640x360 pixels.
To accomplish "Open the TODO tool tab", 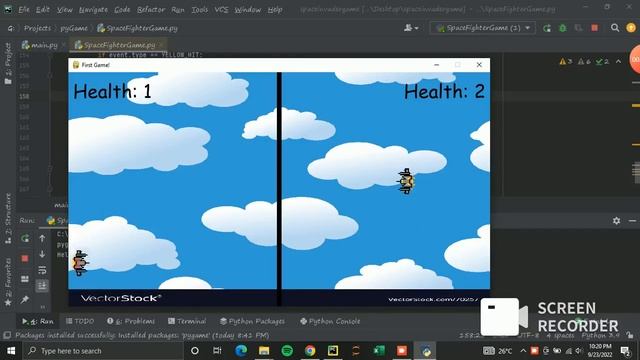I will click(80, 321).
